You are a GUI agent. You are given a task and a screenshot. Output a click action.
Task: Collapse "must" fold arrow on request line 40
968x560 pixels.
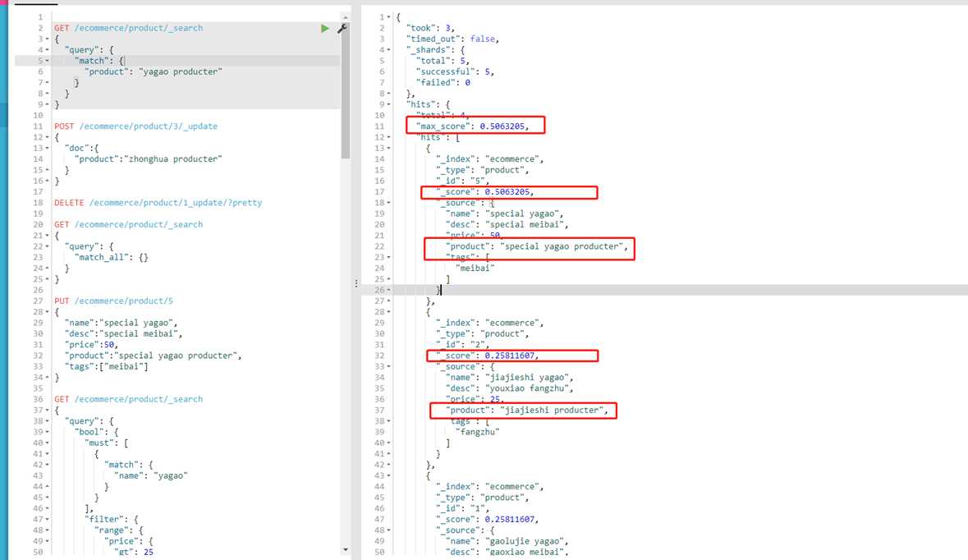pos(48,443)
